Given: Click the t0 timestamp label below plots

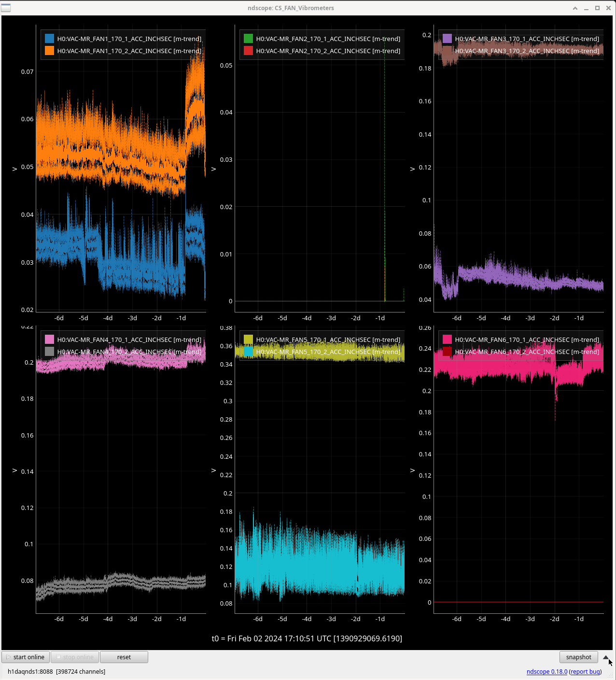Looking at the screenshot, I should [x=307, y=638].
